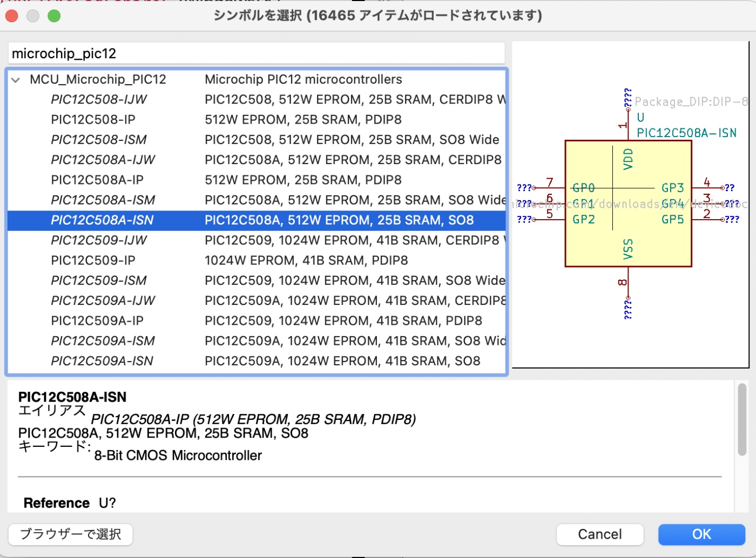Select the PIC12C508A-IP symbol
756x558 pixels.
tap(256, 180)
